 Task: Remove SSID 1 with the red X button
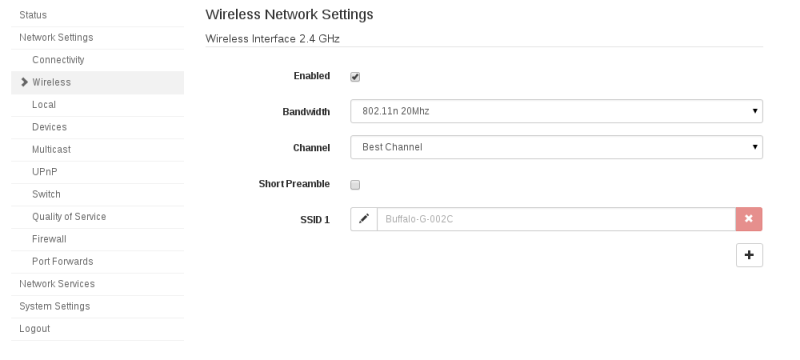tap(749, 219)
